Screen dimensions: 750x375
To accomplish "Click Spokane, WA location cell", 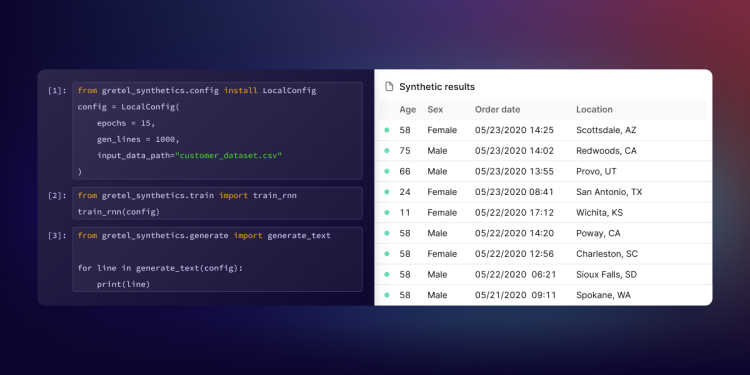I will (603, 295).
